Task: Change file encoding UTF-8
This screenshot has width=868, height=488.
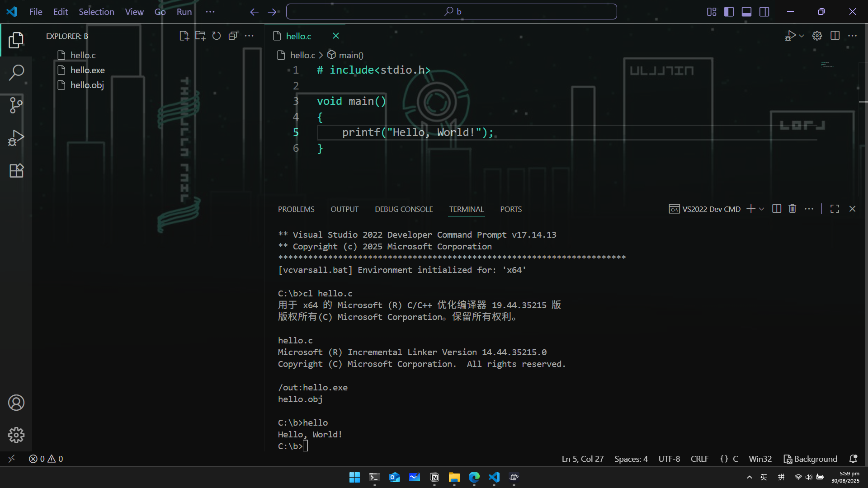Action: click(x=669, y=459)
